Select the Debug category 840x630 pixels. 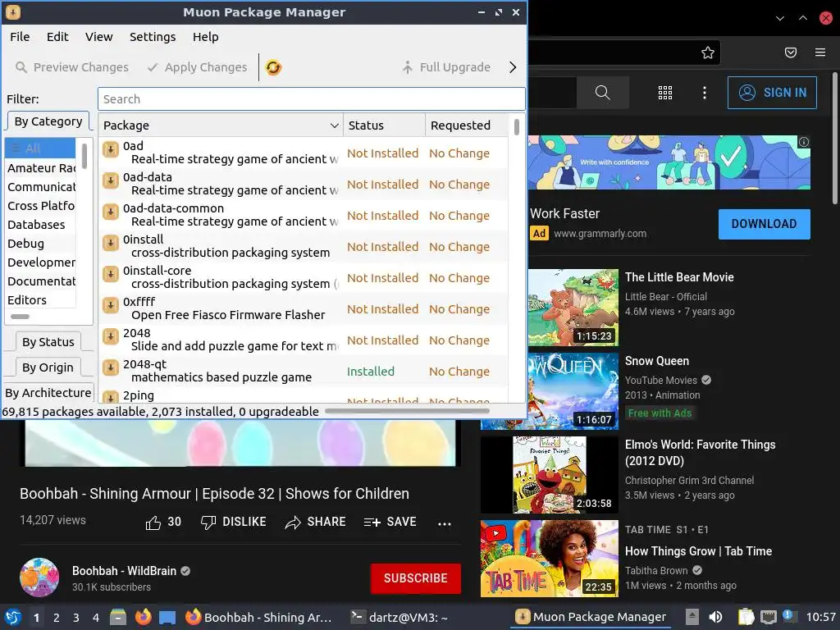click(40, 244)
